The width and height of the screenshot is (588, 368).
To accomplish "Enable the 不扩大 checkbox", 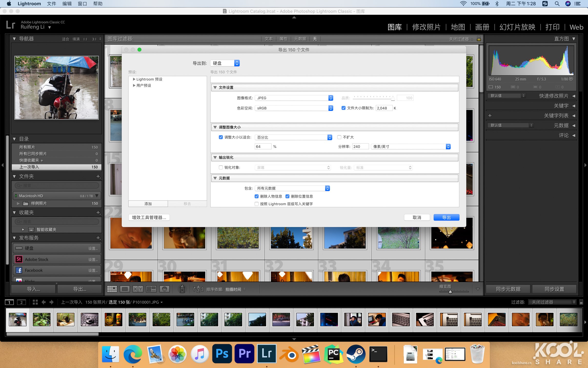I will 339,137.
